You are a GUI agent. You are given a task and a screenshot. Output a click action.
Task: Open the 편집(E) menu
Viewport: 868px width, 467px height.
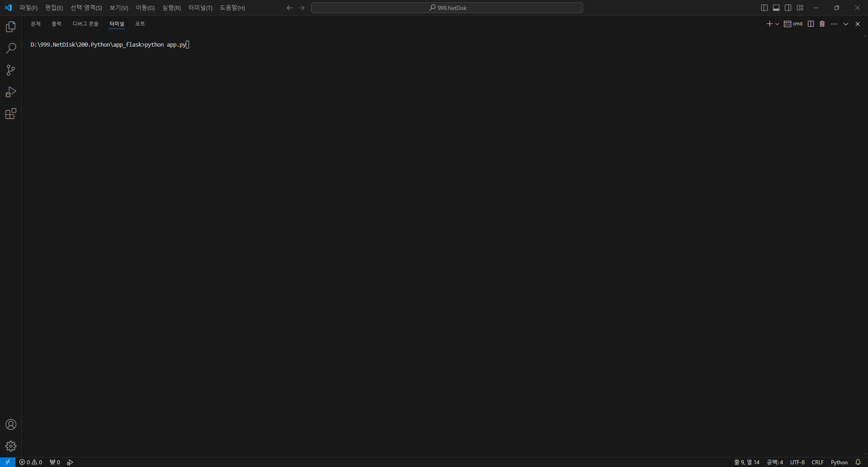click(54, 8)
